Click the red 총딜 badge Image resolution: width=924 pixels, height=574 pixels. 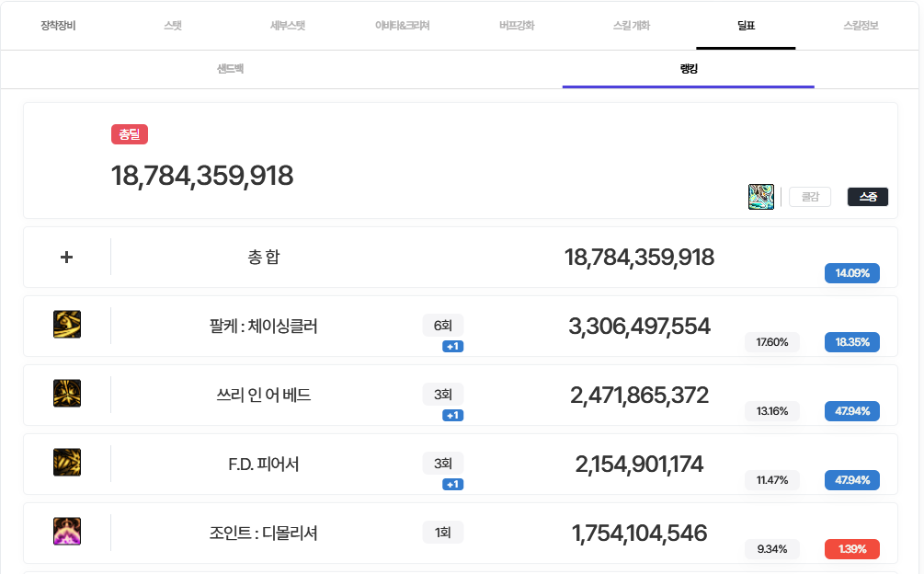(130, 134)
